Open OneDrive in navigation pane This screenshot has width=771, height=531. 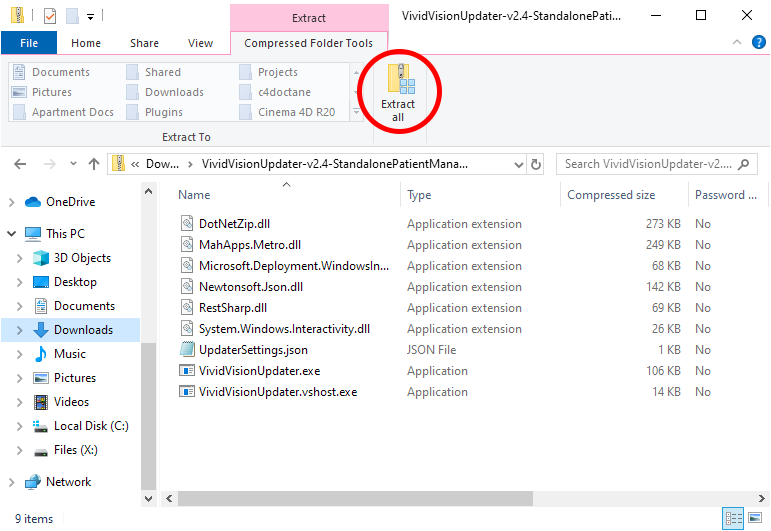click(x=59, y=202)
